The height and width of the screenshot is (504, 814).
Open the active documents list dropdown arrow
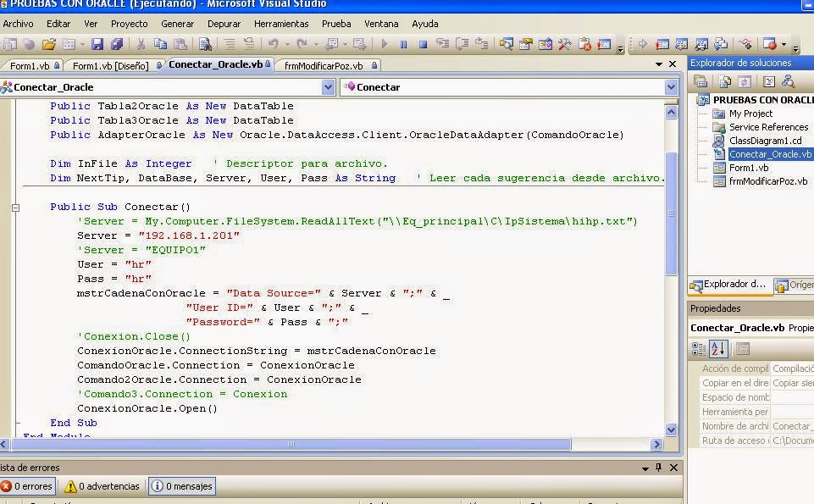point(659,64)
